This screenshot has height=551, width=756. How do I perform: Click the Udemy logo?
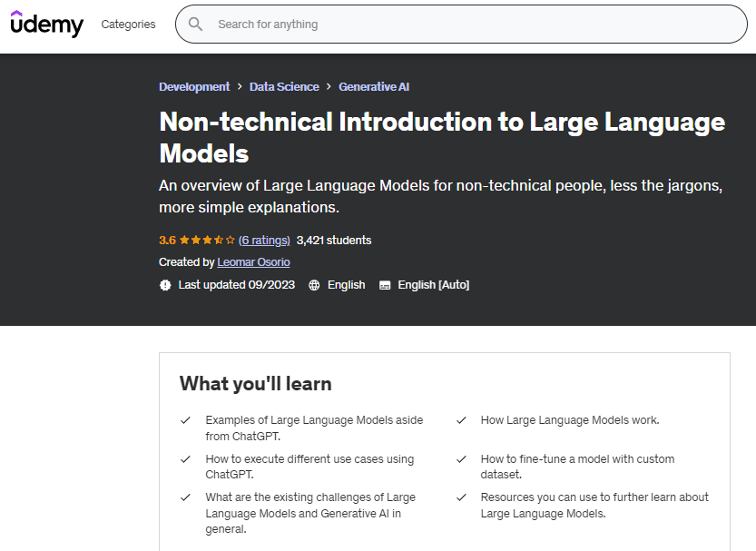[x=46, y=25]
